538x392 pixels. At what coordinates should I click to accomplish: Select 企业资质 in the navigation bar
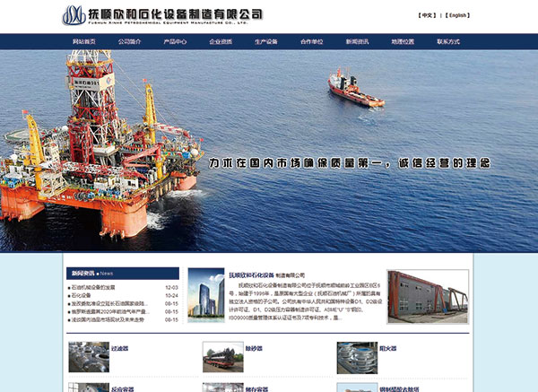221,42
